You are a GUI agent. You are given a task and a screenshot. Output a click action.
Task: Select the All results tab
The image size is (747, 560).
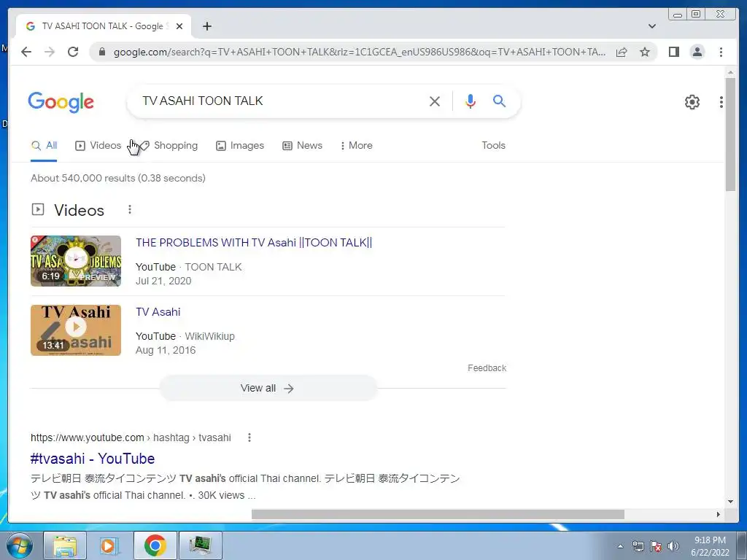[x=44, y=146]
